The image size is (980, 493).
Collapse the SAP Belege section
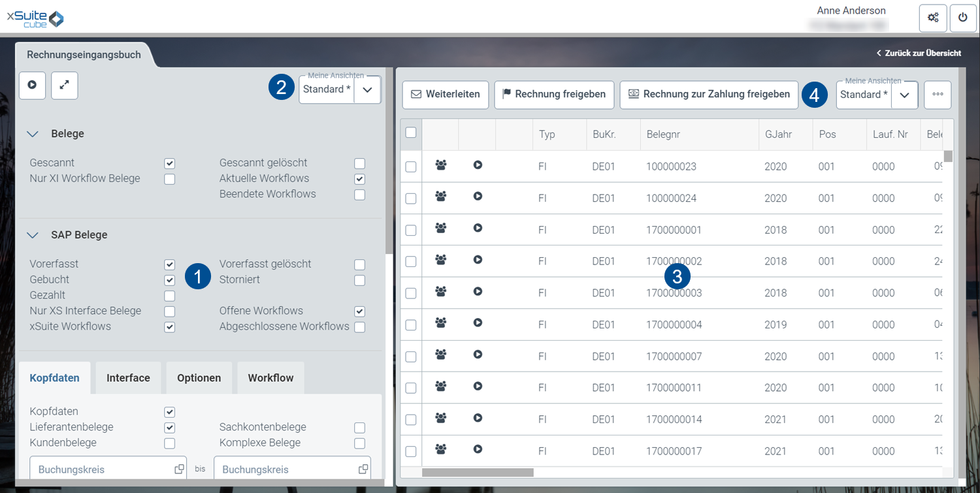pyautogui.click(x=33, y=235)
